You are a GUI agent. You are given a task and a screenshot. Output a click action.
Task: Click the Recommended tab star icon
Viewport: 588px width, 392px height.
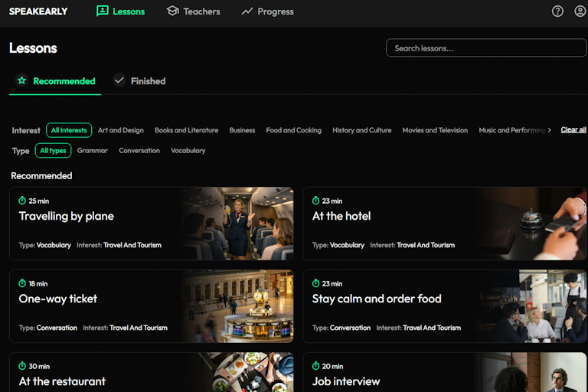pyautogui.click(x=22, y=80)
